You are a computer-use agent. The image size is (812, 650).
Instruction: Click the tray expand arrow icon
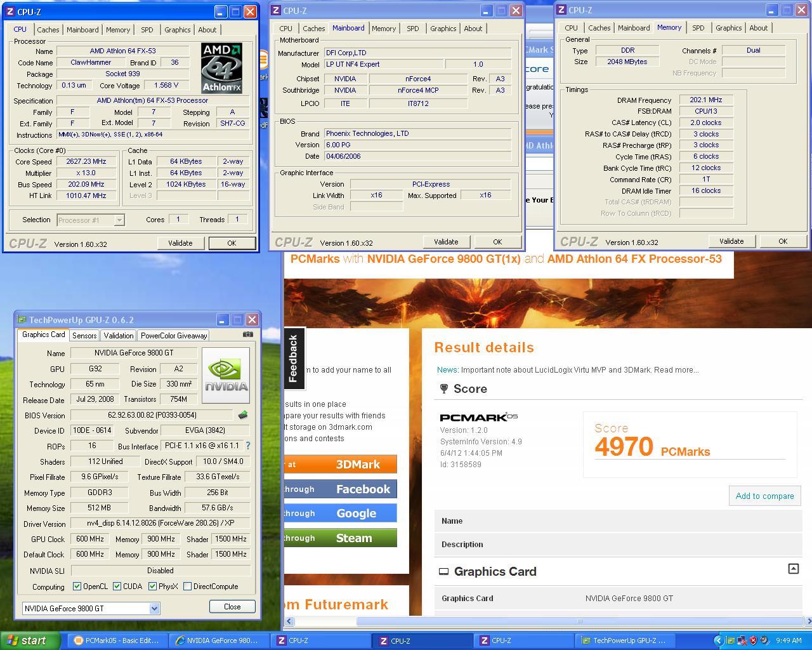tap(718, 640)
